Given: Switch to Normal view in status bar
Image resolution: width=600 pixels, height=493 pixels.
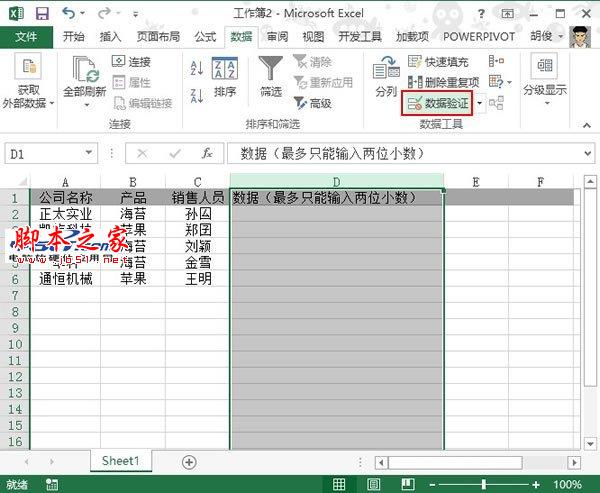Looking at the screenshot, I should point(339,484).
